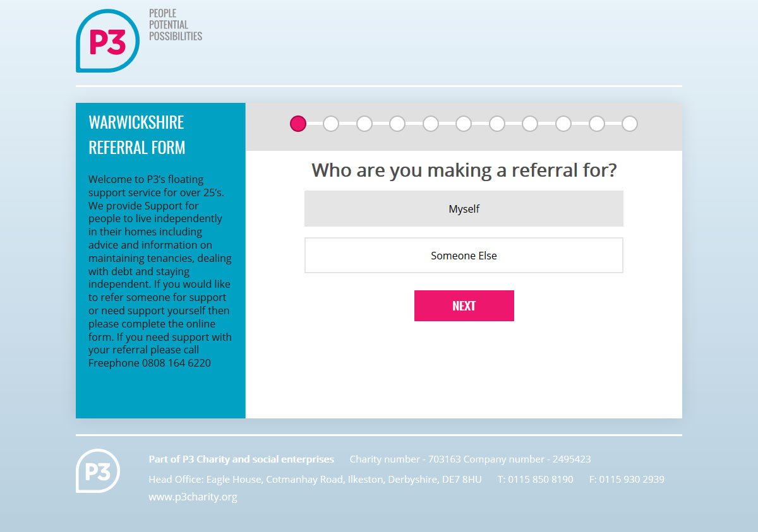Select the sixth progress step circle

464,124
